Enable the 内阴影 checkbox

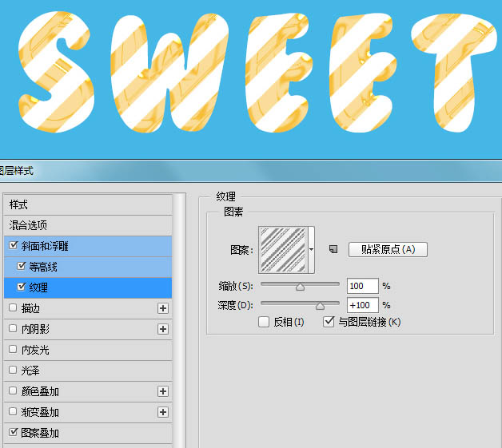[13, 328]
